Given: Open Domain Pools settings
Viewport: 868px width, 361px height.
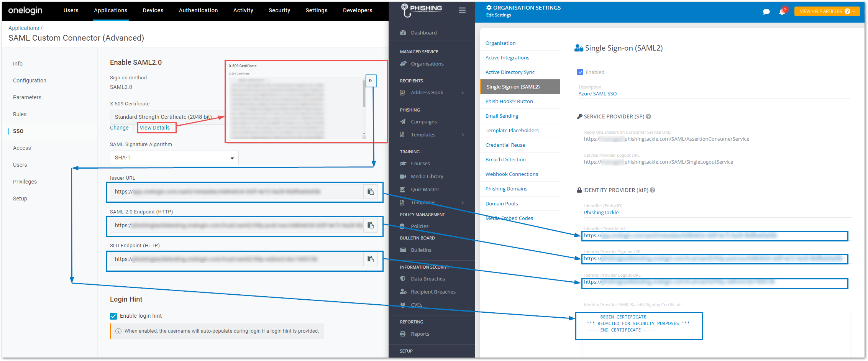Looking at the screenshot, I should click(501, 203).
